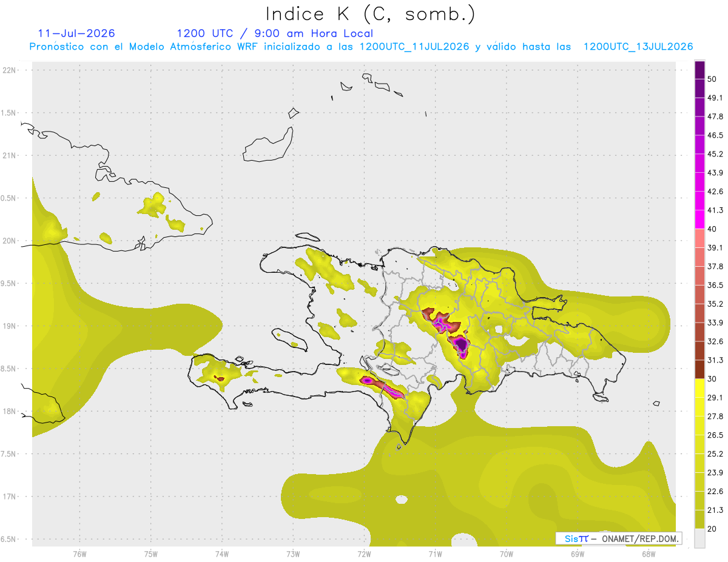Click the '71W' longitude label
Screen dimensions: 728x562
[435, 555]
